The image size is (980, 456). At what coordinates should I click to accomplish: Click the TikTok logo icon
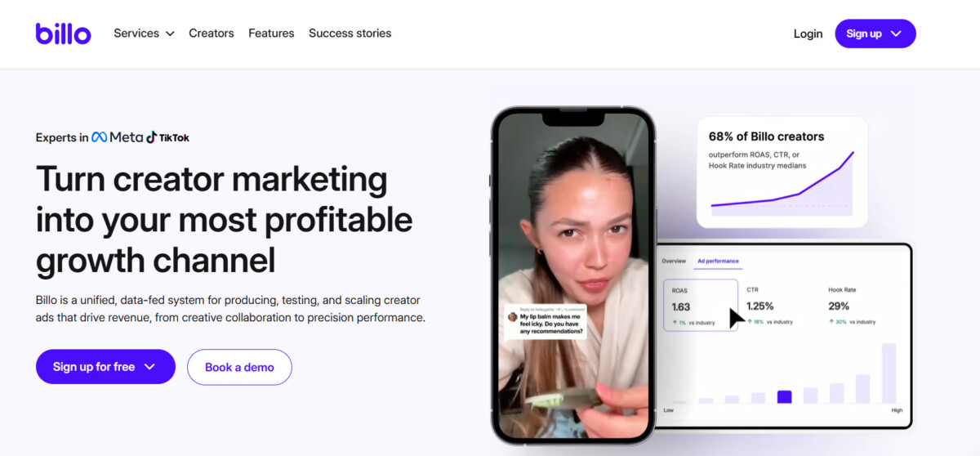(151, 137)
